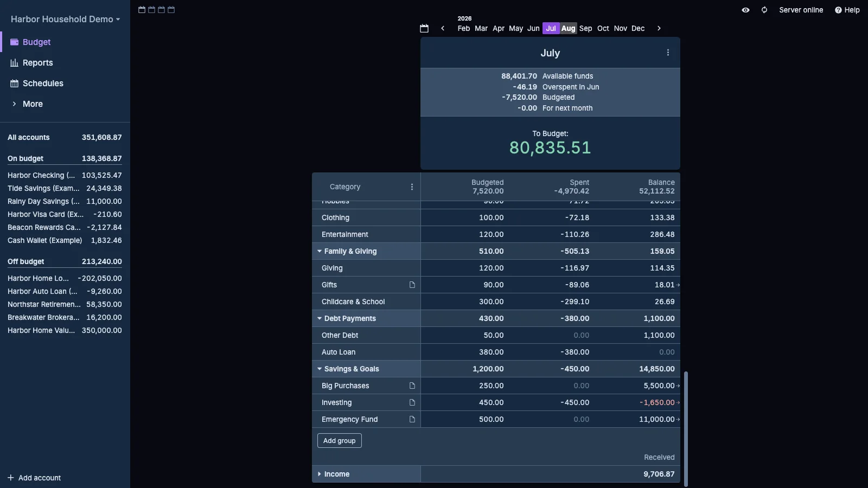Open the note on Gifts category
The width and height of the screenshot is (868, 488).
pyautogui.click(x=412, y=285)
